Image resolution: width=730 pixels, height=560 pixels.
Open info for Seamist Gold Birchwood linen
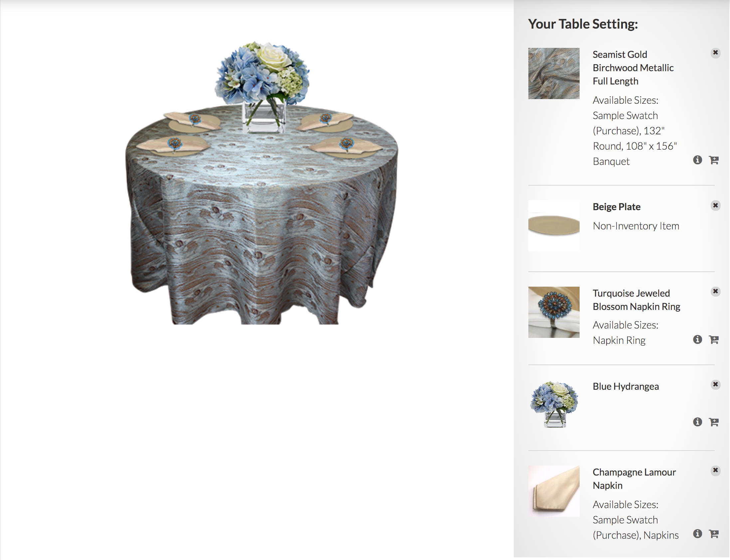(697, 160)
